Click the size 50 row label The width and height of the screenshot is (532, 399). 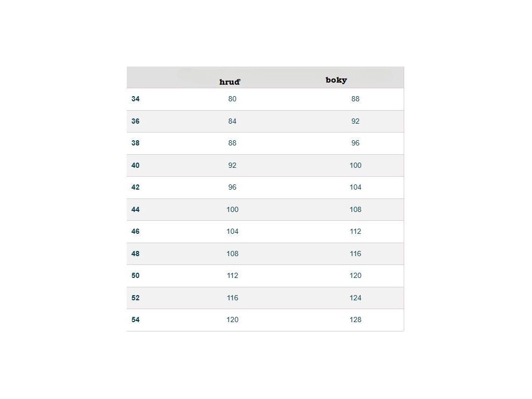[136, 275]
